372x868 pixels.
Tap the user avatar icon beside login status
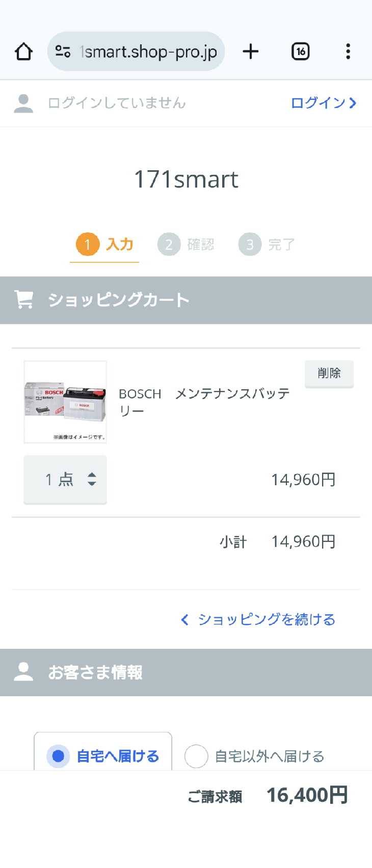pyautogui.click(x=23, y=103)
